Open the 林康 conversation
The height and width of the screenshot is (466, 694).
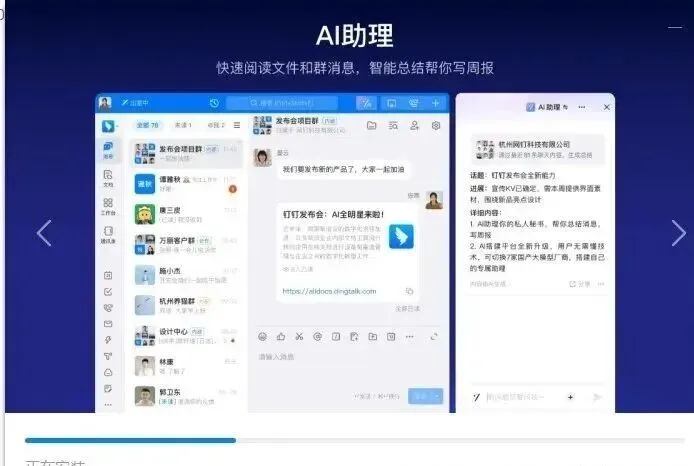click(187, 366)
